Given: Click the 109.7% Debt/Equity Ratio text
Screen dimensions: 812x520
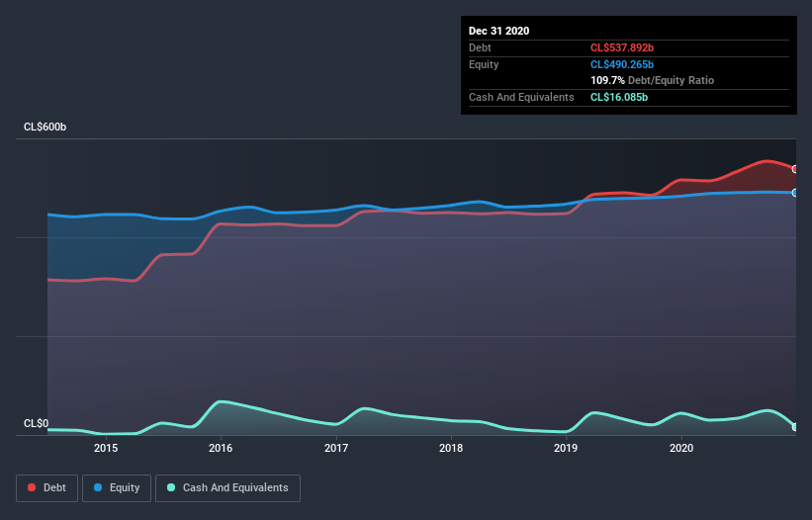Looking at the screenshot, I should click(x=652, y=80).
